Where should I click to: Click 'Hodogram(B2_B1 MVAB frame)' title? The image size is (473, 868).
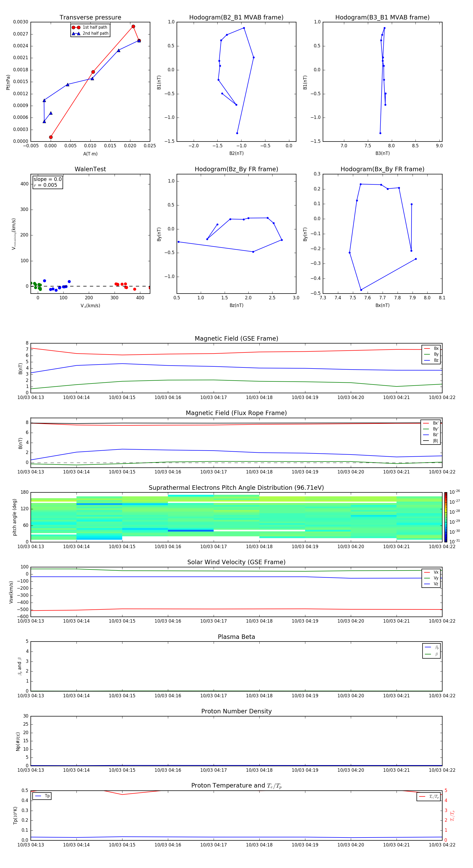click(236, 18)
